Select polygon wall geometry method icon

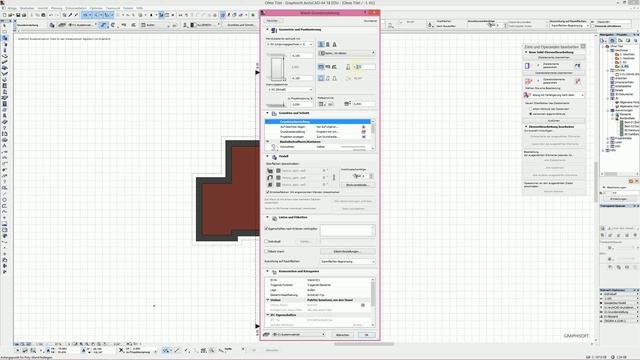334,67
